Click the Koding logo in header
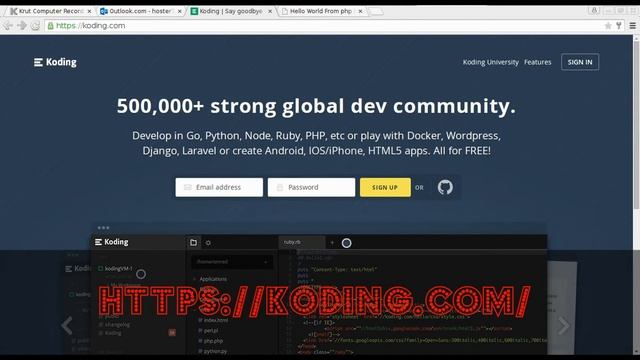 tap(56, 62)
